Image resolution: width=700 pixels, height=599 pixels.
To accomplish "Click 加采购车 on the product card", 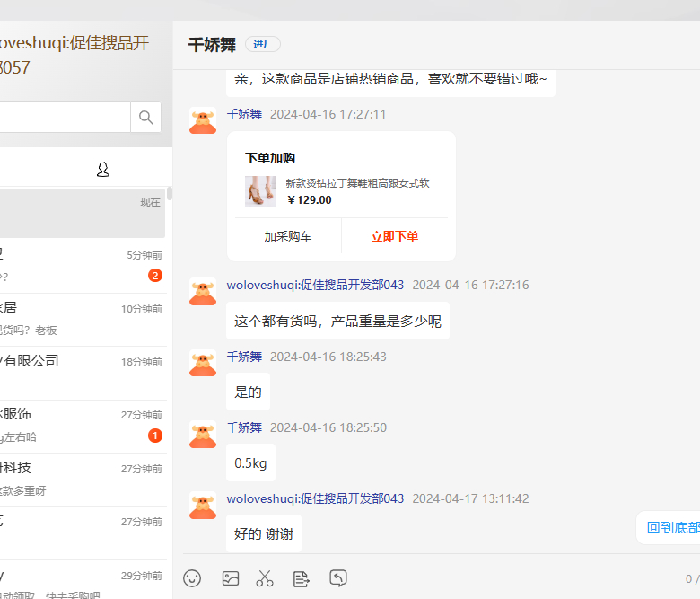I will (288, 237).
